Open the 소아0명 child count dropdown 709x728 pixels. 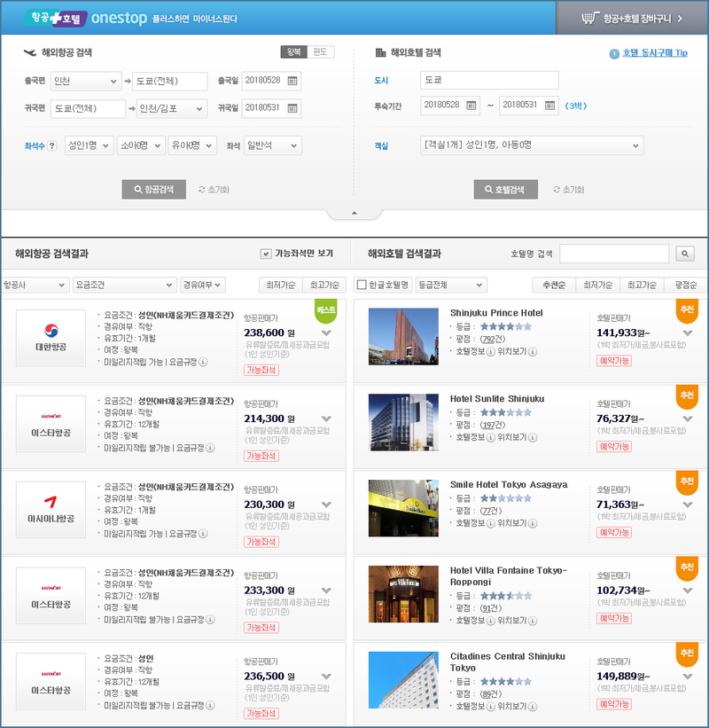click(x=141, y=145)
